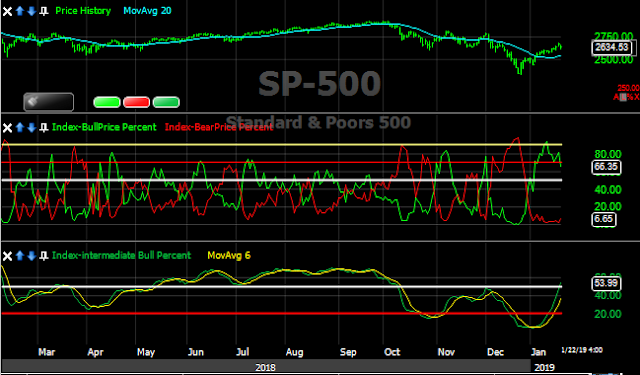
Task: Toggle the L scale option in red
Action: click(622, 97)
